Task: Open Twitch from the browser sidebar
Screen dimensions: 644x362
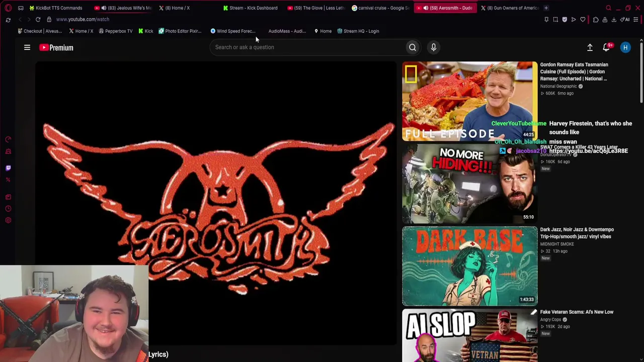Action: pyautogui.click(x=8, y=168)
